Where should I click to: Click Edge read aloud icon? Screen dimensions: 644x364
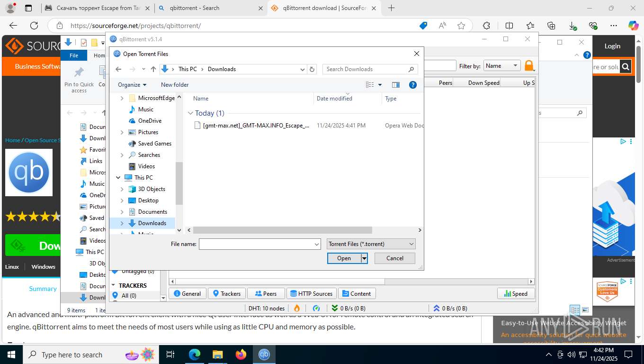pyautogui.click(x=442, y=26)
